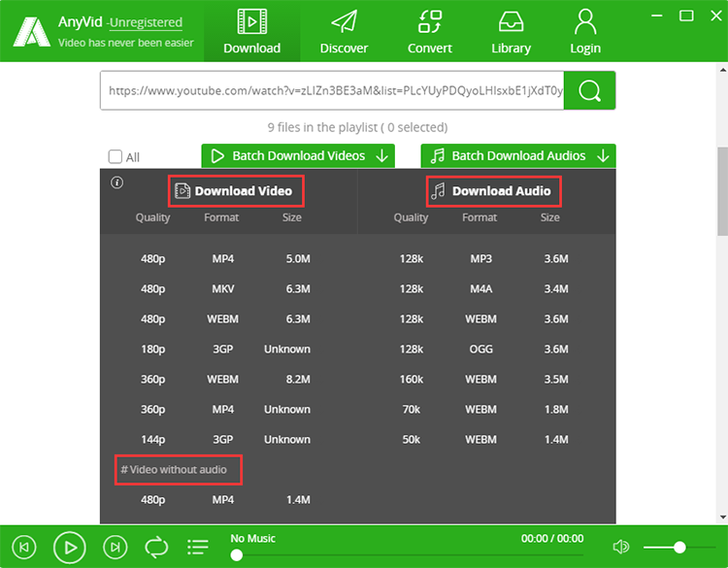
Task: Click the previous track button
Action: click(24, 548)
